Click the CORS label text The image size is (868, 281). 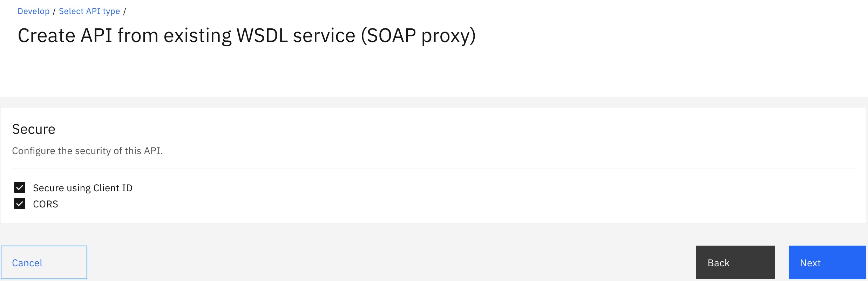[46, 204]
